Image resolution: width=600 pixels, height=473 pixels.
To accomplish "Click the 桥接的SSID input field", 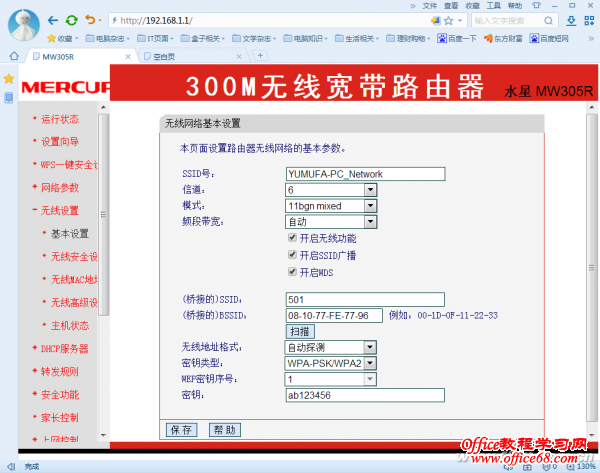I will pos(365,300).
